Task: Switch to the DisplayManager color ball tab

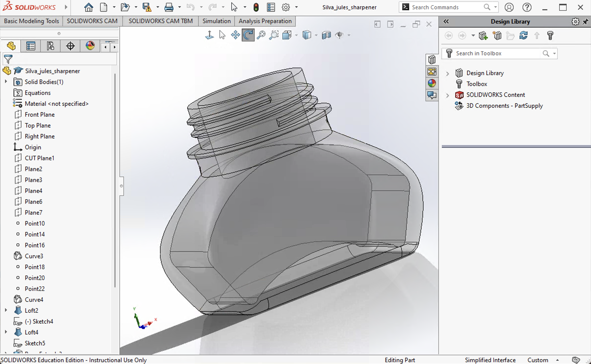Action: (90, 46)
